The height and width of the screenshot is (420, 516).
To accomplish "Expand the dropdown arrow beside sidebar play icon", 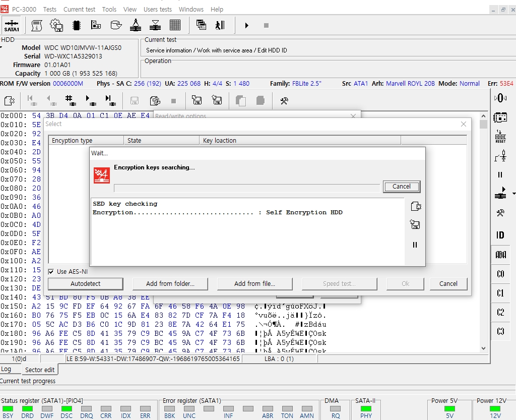I will (513, 194).
